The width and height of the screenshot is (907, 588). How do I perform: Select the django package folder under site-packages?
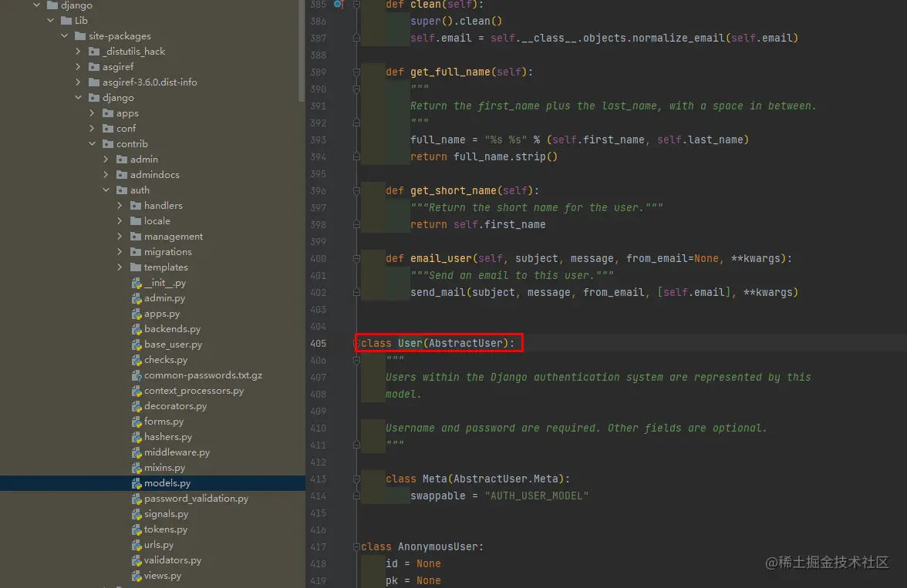click(x=118, y=98)
